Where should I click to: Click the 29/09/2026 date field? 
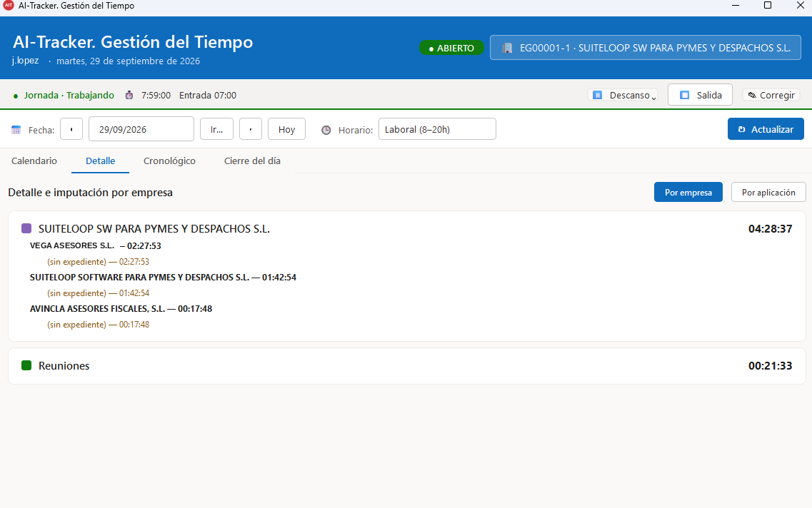(x=141, y=129)
